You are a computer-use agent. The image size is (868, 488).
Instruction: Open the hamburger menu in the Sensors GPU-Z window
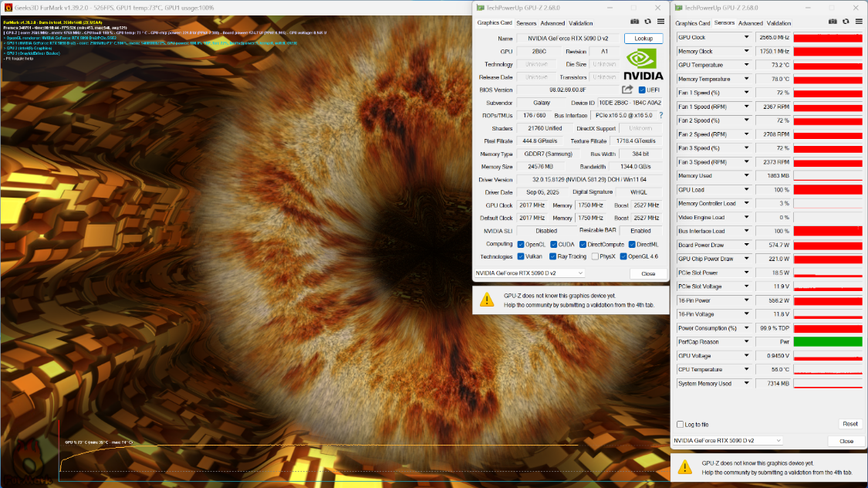coord(860,22)
